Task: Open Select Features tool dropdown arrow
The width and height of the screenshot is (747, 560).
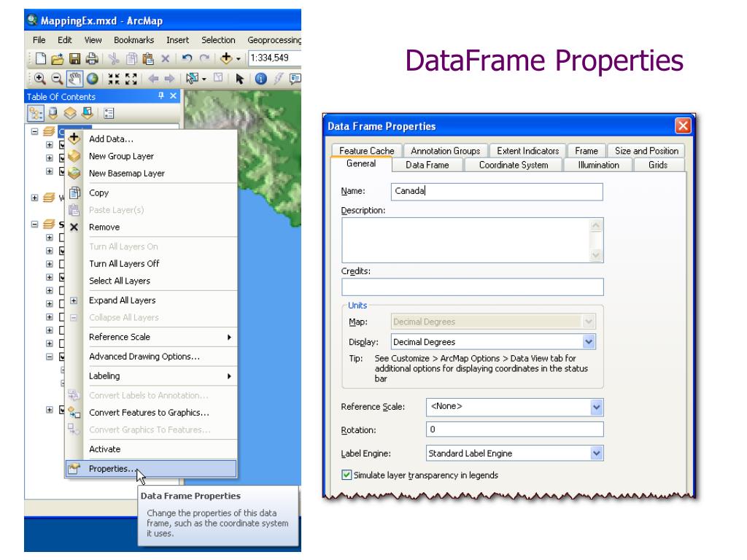Action: [204, 79]
